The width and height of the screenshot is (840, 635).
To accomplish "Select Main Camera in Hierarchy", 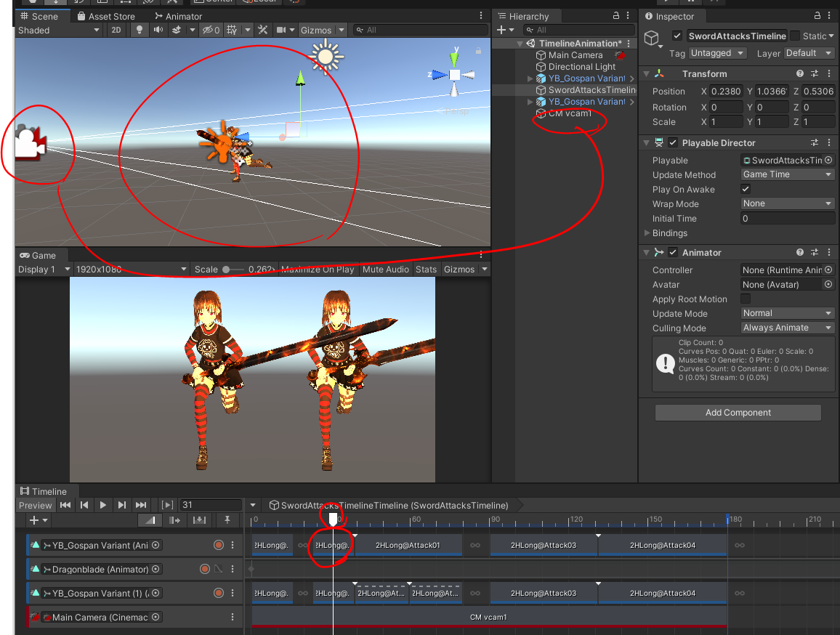I will coord(576,54).
